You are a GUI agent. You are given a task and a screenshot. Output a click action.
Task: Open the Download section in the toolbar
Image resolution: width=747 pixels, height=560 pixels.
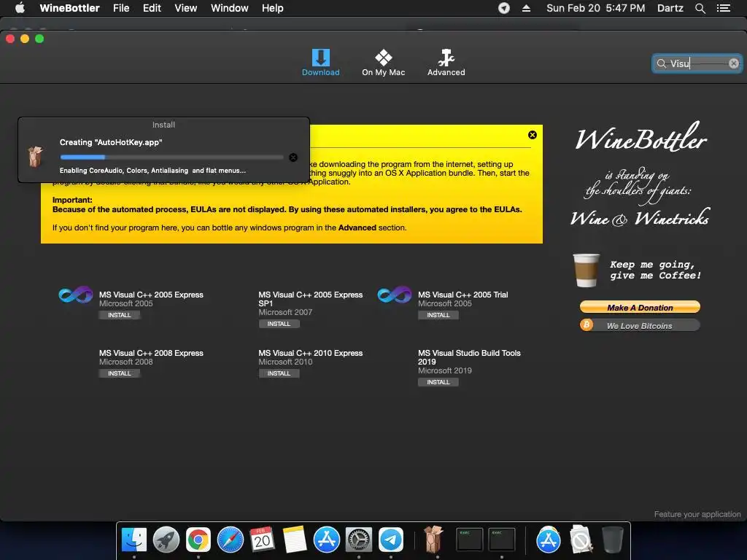321,63
